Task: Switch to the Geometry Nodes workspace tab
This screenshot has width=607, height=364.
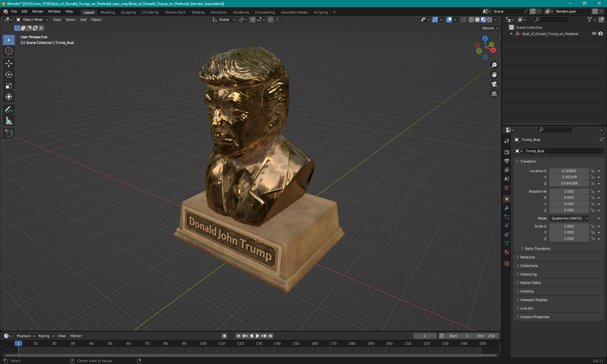Action: click(294, 12)
